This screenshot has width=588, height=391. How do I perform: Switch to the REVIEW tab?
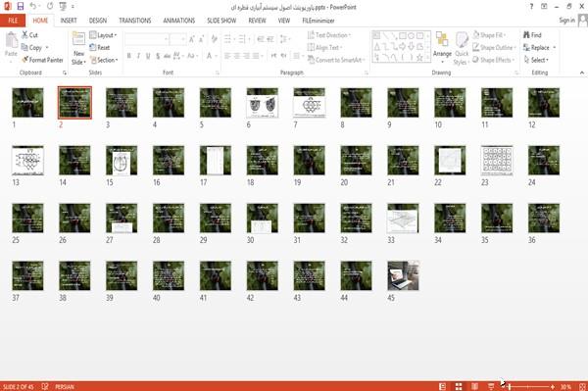[x=257, y=21]
